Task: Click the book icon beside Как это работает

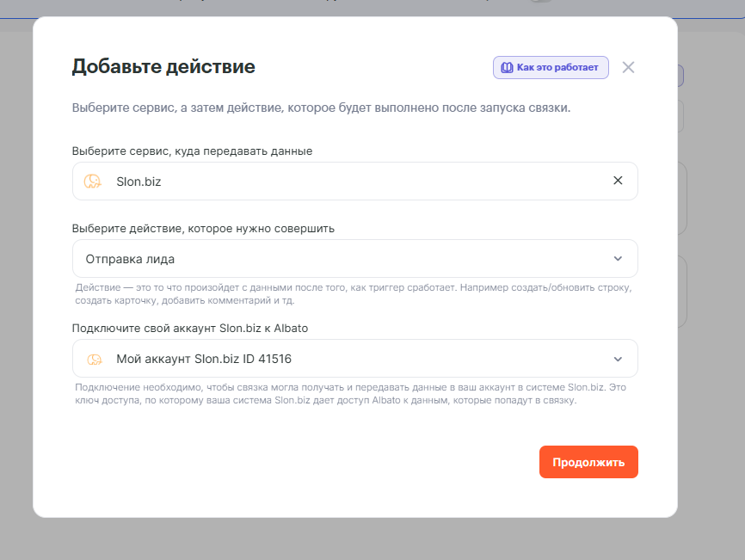Action: click(x=507, y=68)
